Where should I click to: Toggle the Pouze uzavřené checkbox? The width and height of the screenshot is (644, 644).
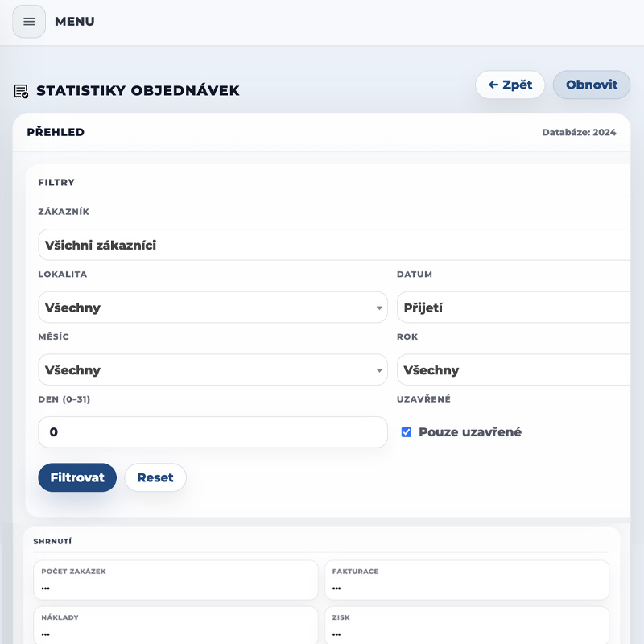tap(407, 432)
